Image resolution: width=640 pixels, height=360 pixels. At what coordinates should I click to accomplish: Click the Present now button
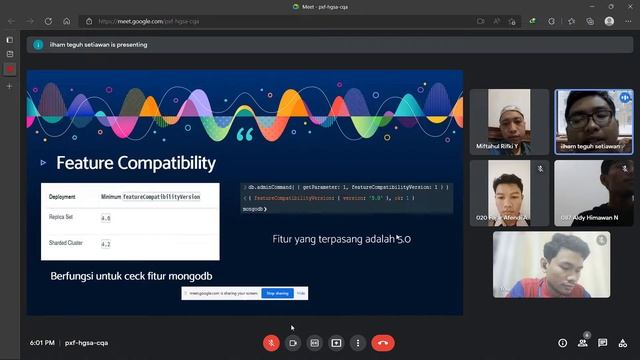[x=336, y=343]
